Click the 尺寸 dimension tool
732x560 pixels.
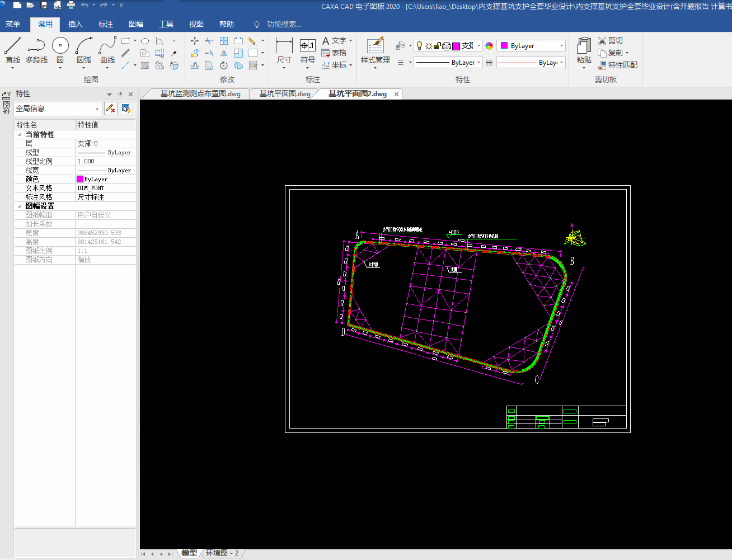pos(284,50)
